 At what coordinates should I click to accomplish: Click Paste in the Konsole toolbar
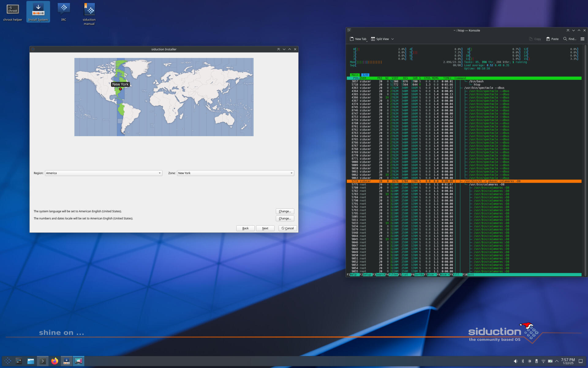coord(552,39)
